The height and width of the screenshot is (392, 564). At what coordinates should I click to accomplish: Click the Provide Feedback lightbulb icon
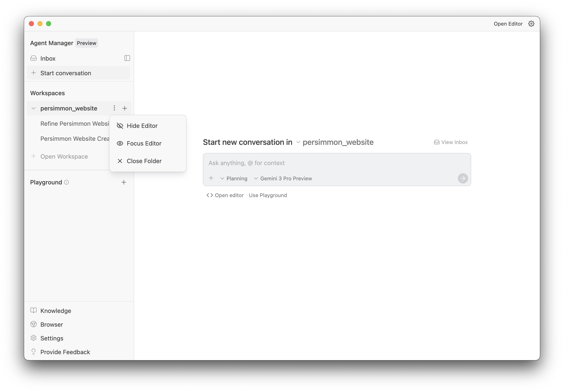[34, 352]
